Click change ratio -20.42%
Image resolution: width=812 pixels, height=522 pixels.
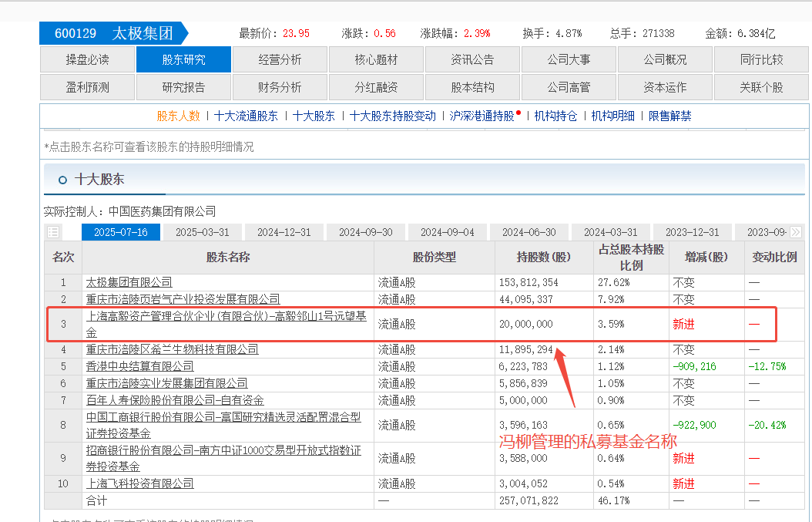[767, 425]
